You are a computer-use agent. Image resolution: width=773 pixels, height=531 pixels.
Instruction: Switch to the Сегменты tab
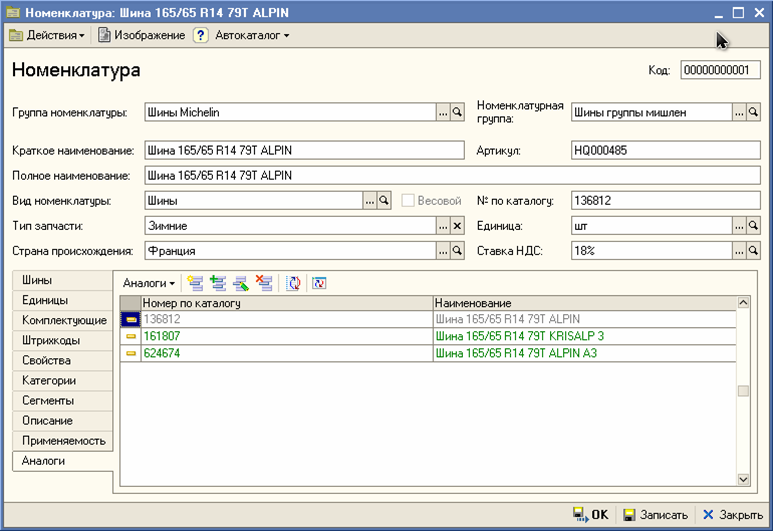(63, 400)
